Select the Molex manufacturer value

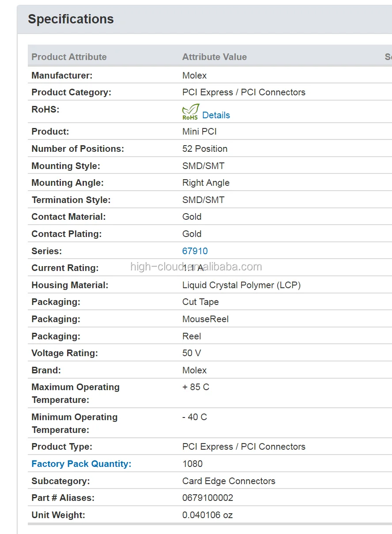194,75
